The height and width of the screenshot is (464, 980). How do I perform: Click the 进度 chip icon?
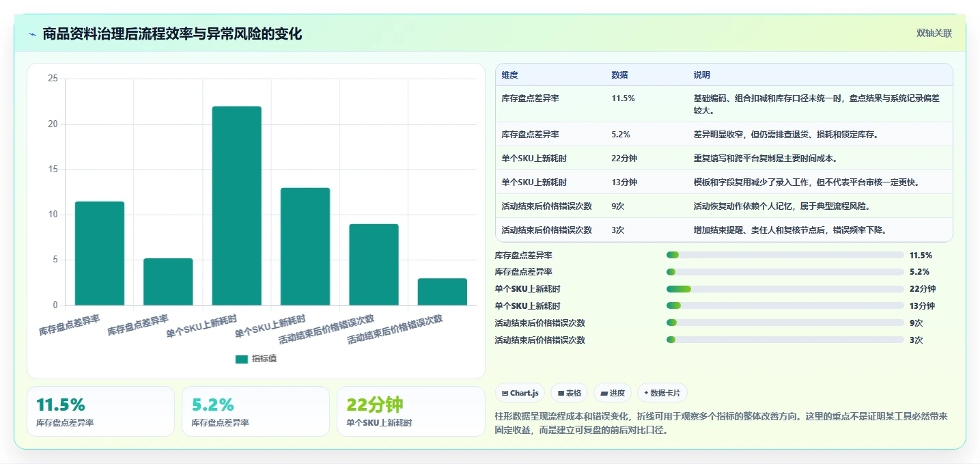(604, 393)
